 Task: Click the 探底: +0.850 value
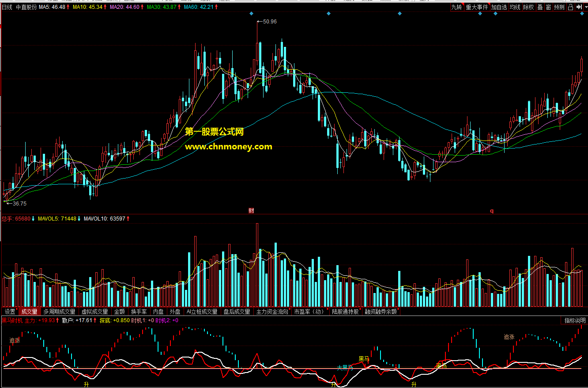[115, 320]
